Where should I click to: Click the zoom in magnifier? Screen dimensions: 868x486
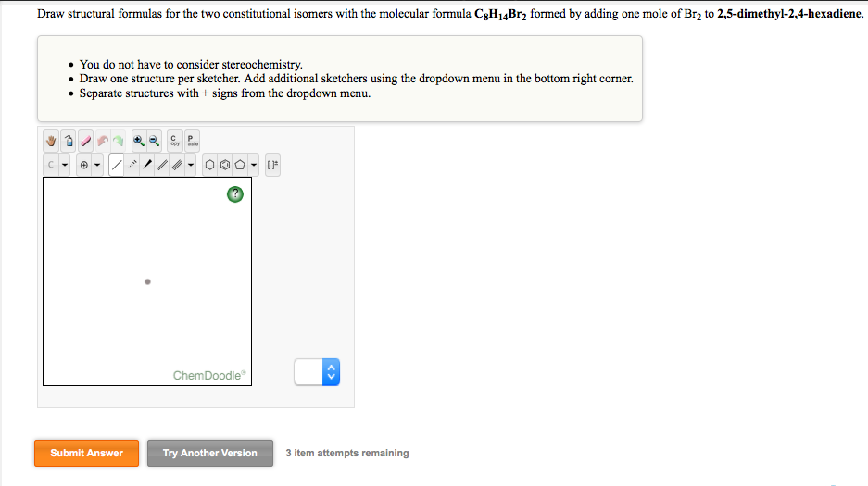138,142
